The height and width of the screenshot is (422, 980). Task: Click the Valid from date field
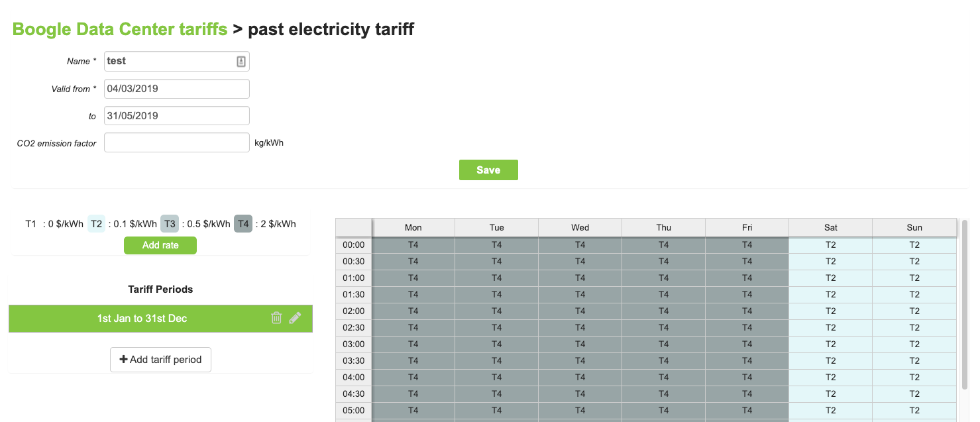(177, 89)
